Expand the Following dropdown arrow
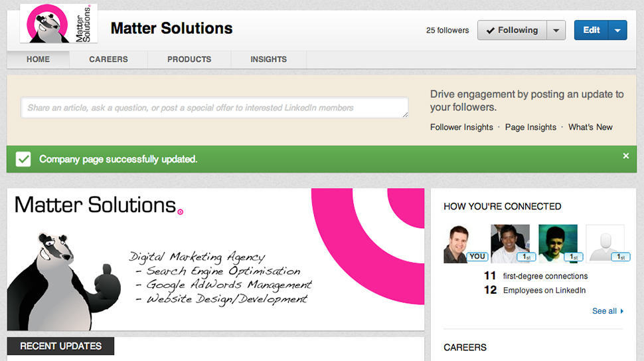The width and height of the screenshot is (644, 361). pyautogui.click(x=556, y=30)
